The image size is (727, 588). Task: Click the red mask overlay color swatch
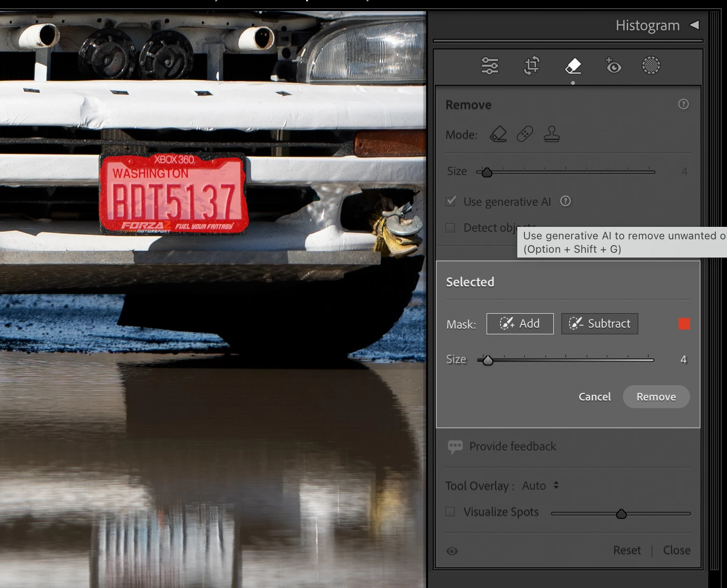tap(684, 324)
